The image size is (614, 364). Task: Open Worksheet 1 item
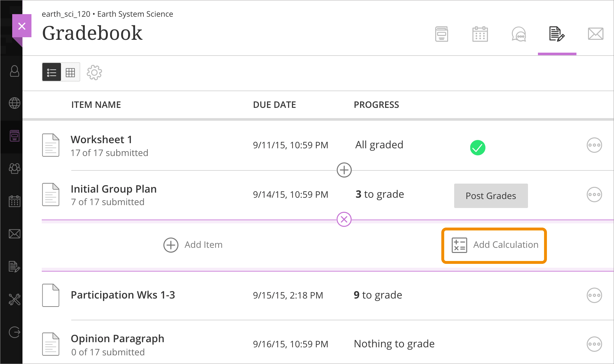[x=101, y=140]
